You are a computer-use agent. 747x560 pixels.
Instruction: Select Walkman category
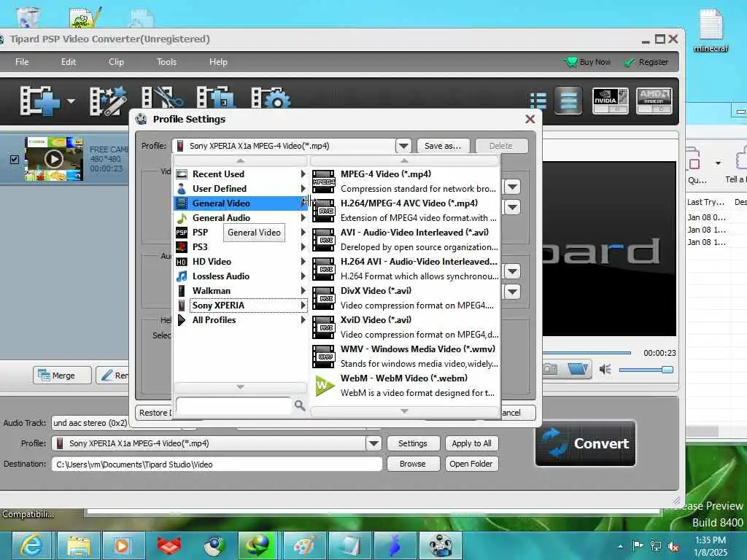click(241, 290)
